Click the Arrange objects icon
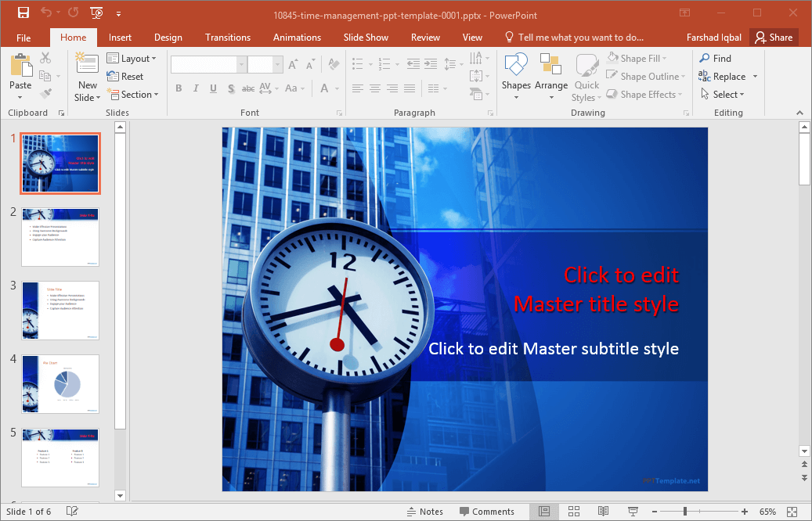Viewport: 812px width, 521px height. pos(551,69)
